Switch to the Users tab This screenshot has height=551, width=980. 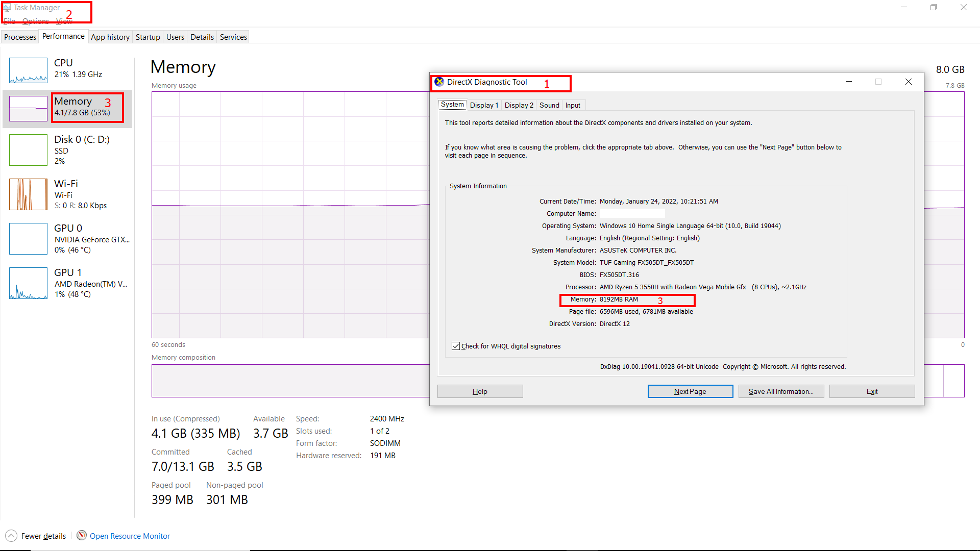pos(175,37)
